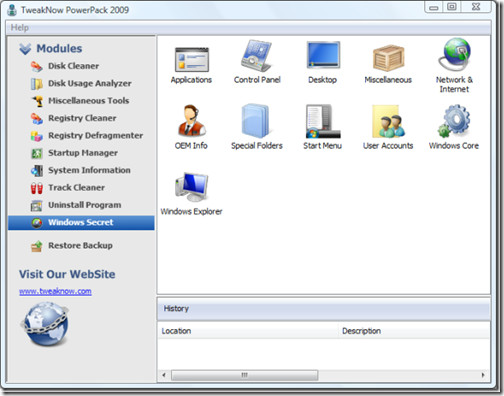Open the Miscellaneous crate icon
Screen dimensions: 504x396
(x=388, y=58)
